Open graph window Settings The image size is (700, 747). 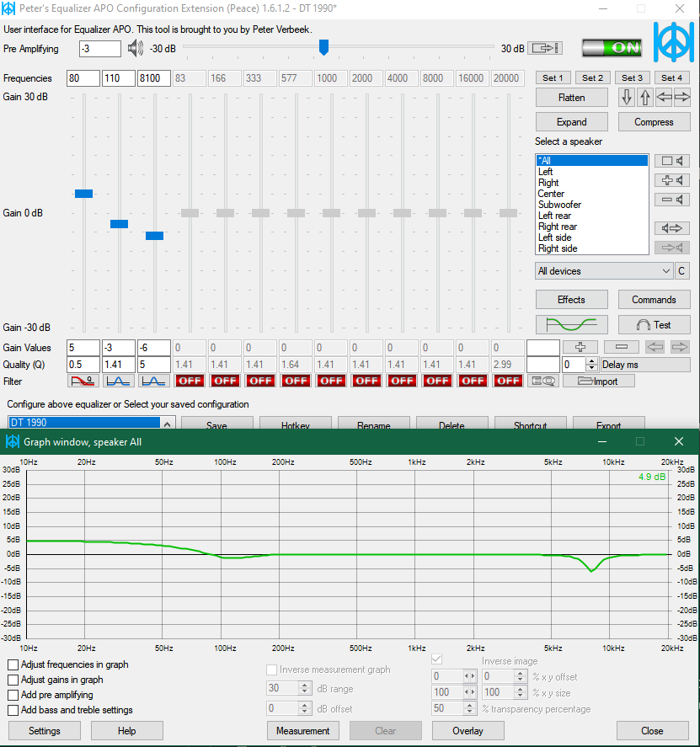(x=45, y=731)
